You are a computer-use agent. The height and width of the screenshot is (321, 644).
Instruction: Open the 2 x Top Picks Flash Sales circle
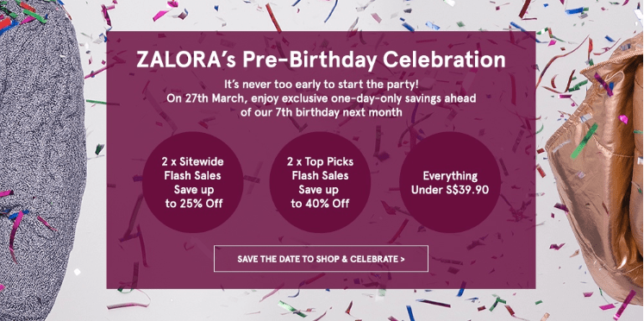click(320, 182)
